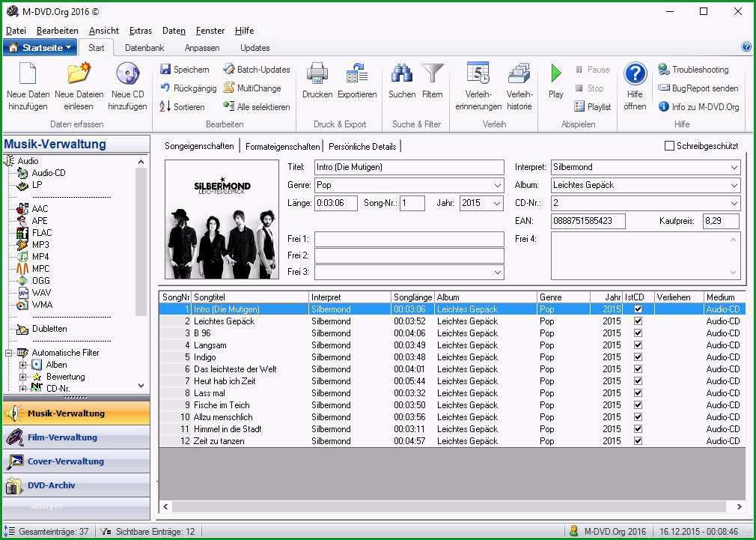The image size is (756, 540).
Task: Open DVD-Archiv section
Action: coord(76,485)
